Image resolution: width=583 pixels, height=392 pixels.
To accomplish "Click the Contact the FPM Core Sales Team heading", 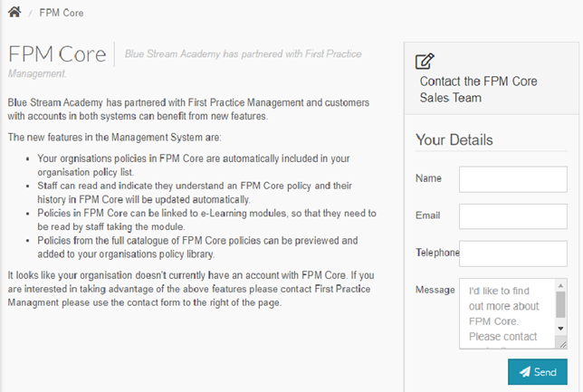I will tap(478, 89).
